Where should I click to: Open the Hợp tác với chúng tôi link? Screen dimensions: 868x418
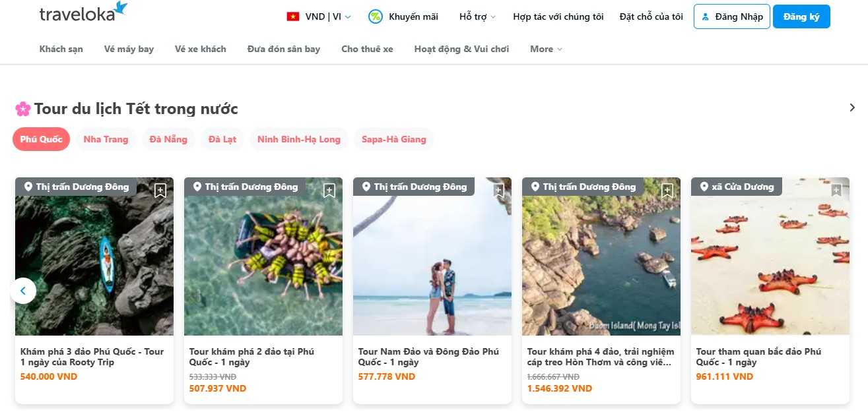558,16
